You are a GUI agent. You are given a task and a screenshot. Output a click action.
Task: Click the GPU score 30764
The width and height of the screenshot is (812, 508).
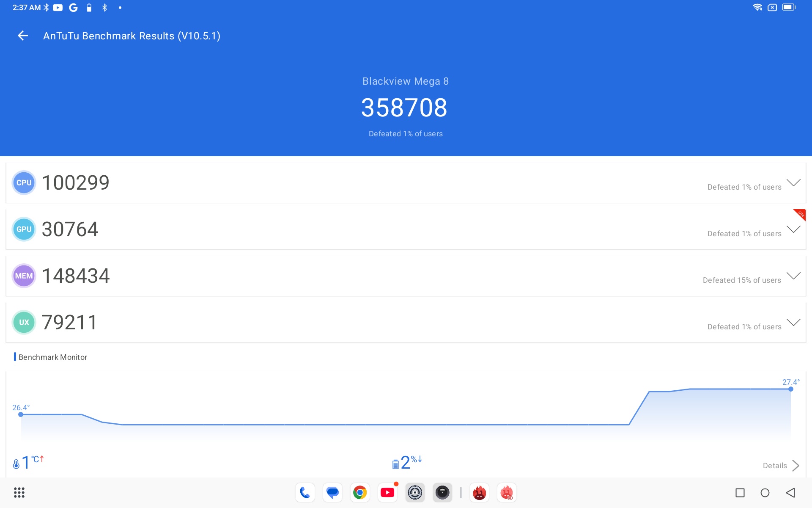pyautogui.click(x=70, y=229)
